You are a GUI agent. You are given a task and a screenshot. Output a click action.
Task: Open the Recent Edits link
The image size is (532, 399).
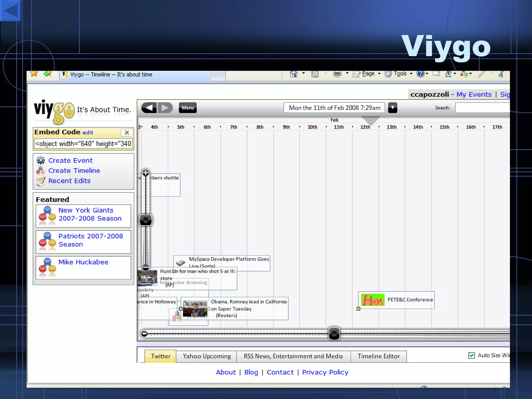69,181
